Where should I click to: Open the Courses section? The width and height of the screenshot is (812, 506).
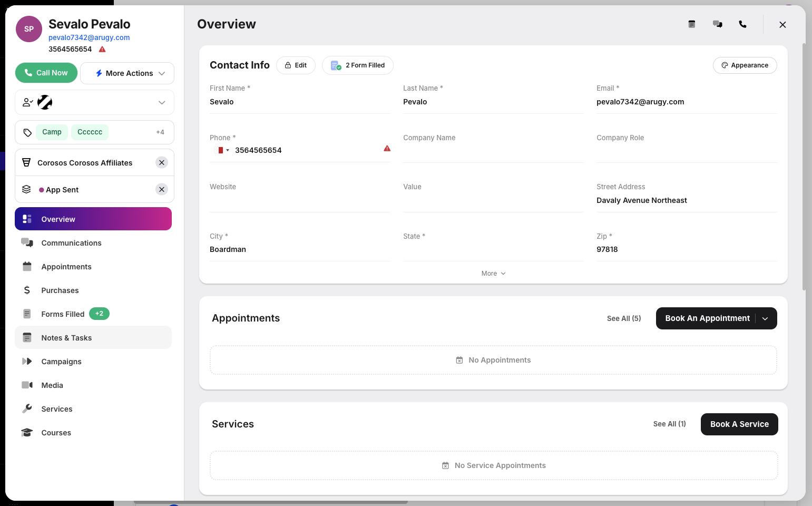[93, 433]
